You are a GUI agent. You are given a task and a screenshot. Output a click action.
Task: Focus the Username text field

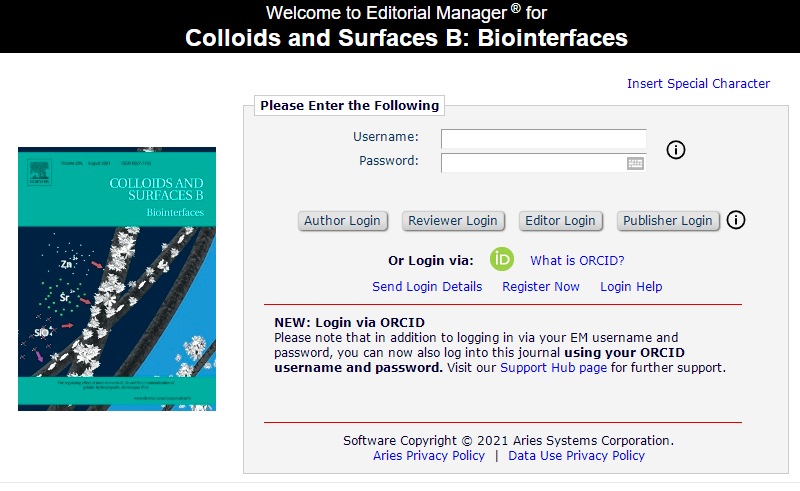pyautogui.click(x=543, y=139)
